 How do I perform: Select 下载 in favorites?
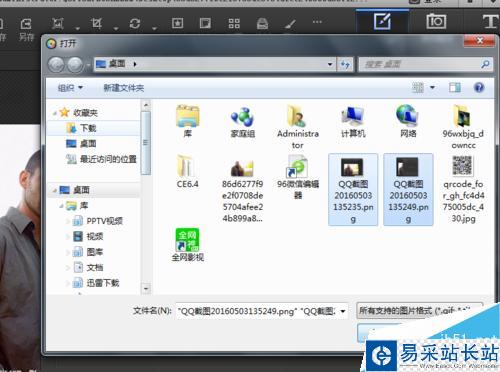[93, 128]
